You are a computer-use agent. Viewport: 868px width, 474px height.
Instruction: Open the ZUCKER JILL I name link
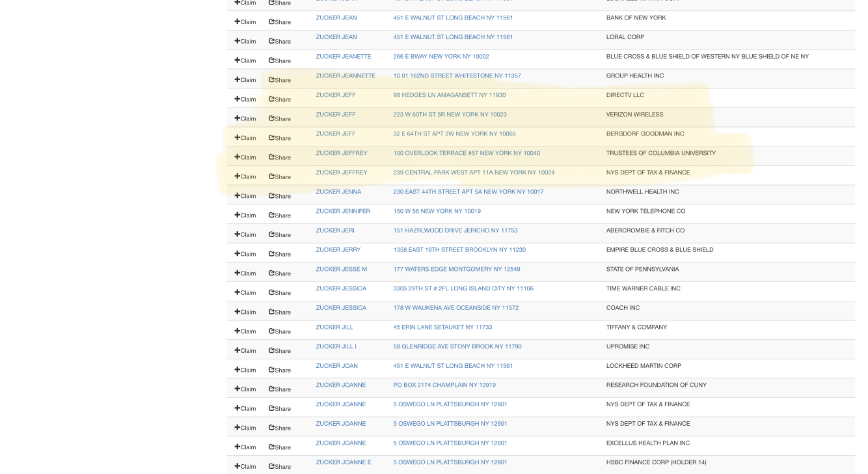pyautogui.click(x=336, y=346)
